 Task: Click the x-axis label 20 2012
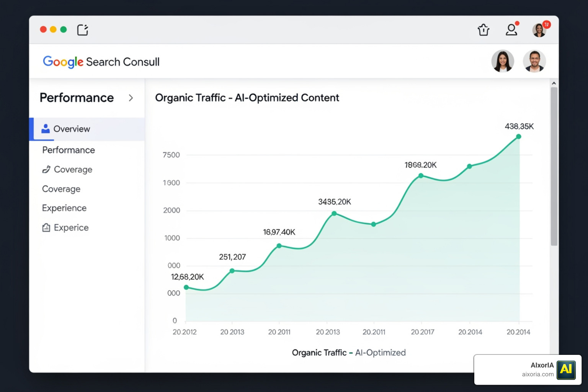pos(185,332)
